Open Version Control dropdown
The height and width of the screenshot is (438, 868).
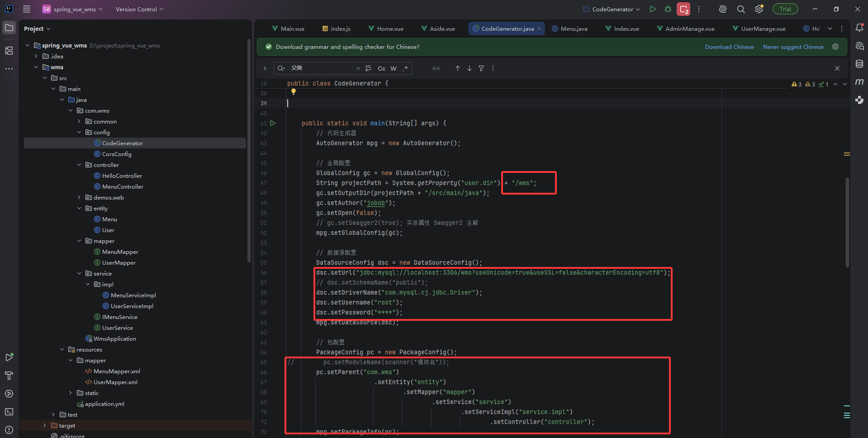tap(139, 9)
